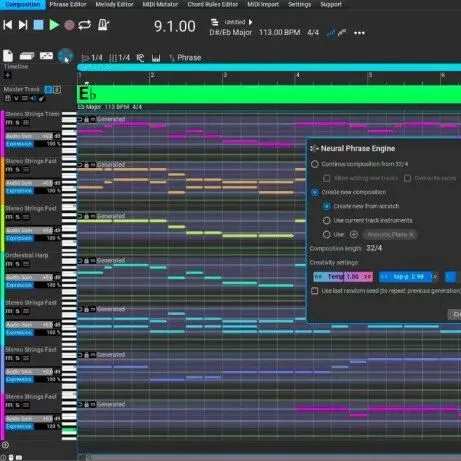The height and width of the screenshot is (461, 461).
Task: Check Allow adding new tracks
Action: point(327,178)
